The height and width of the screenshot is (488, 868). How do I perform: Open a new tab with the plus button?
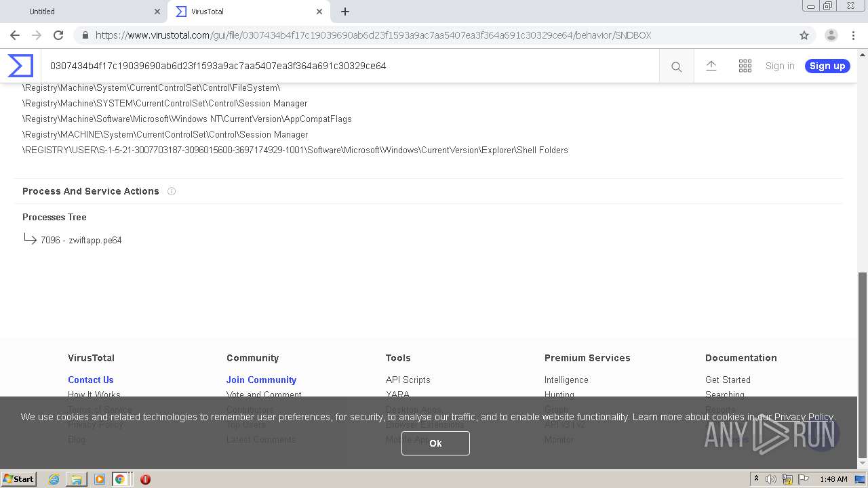click(345, 12)
